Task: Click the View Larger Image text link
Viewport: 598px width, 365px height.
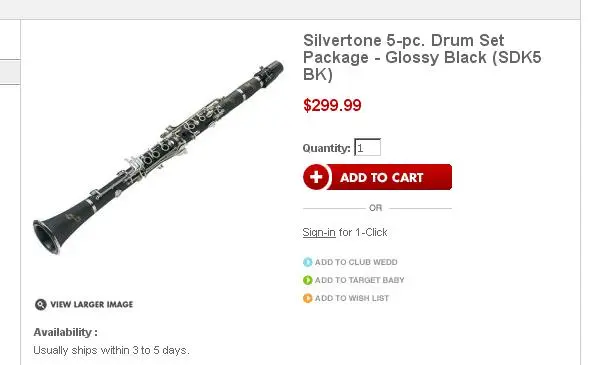Action: point(92,304)
